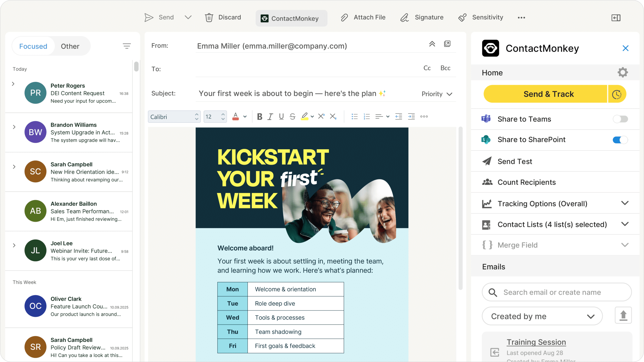Insert a numbered list
This screenshot has height=362, width=644.
(x=367, y=117)
